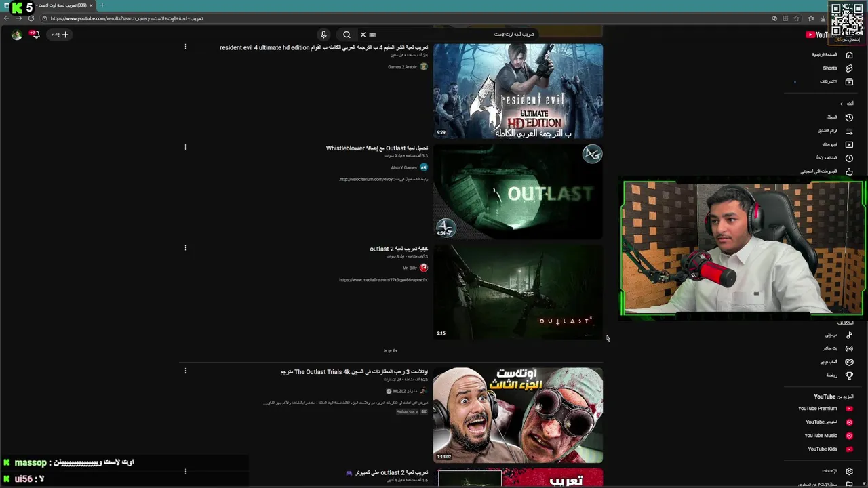
Task: Open YouTube Kids link
Action: [830, 449]
